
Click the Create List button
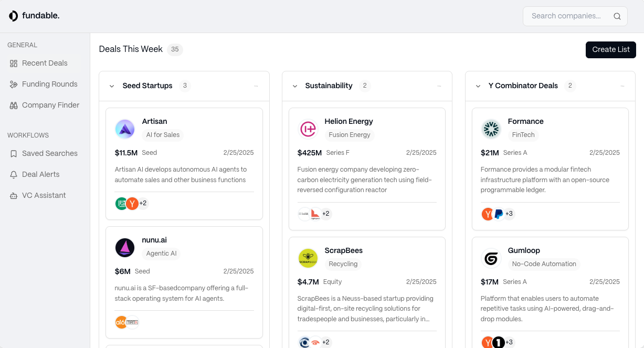click(x=610, y=49)
